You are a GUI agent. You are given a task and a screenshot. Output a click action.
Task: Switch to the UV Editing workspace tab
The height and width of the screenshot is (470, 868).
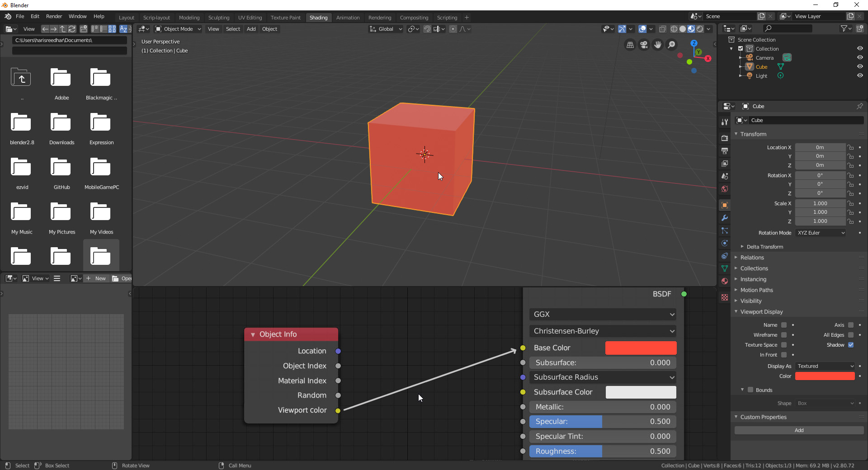[x=250, y=18]
